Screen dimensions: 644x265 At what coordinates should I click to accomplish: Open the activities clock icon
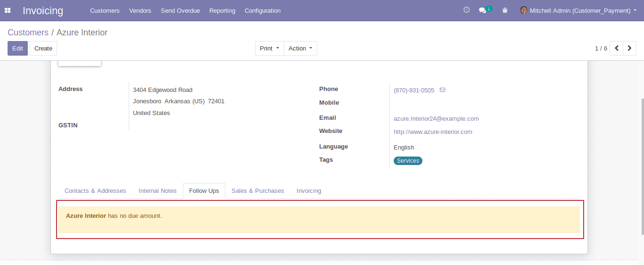click(467, 10)
